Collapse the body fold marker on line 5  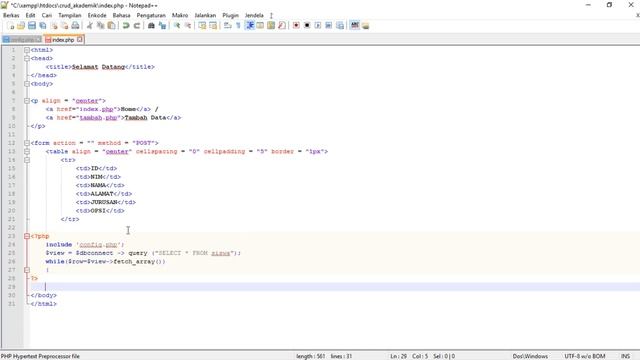[27, 84]
